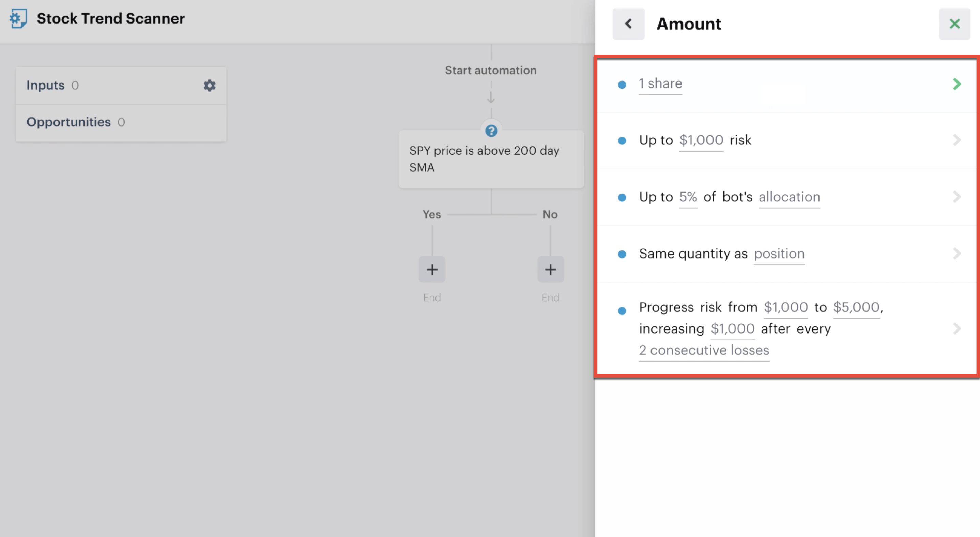
Task: Open the Progress risk option chevron
Action: coord(957,328)
